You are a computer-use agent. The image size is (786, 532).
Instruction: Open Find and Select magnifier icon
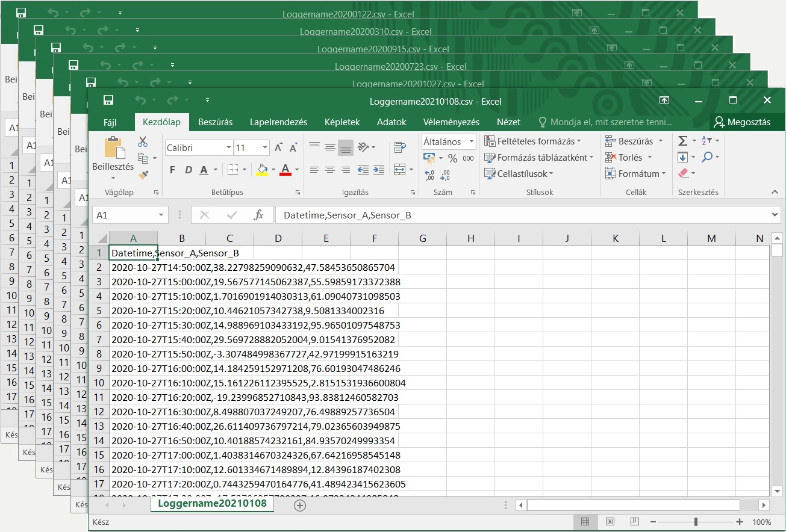click(707, 157)
